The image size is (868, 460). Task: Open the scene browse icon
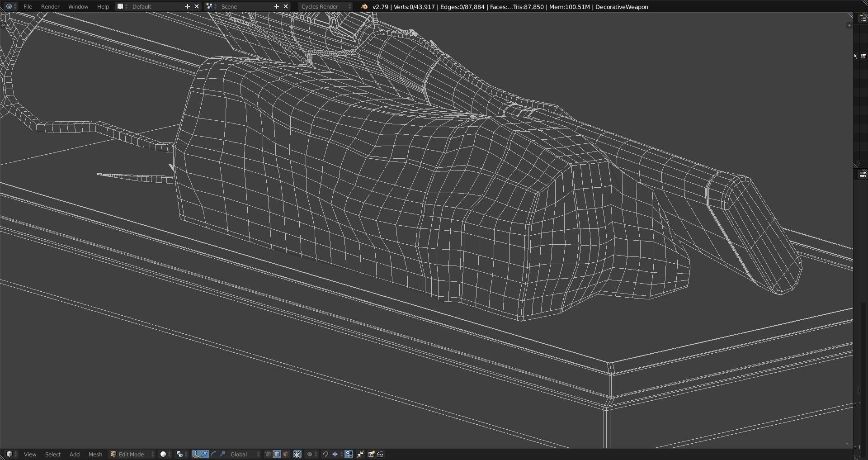tap(211, 6)
